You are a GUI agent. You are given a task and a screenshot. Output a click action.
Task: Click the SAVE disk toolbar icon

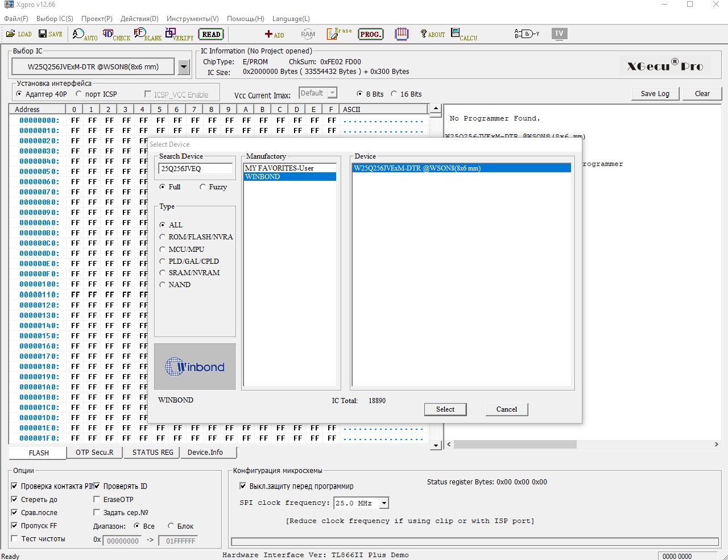click(x=50, y=34)
